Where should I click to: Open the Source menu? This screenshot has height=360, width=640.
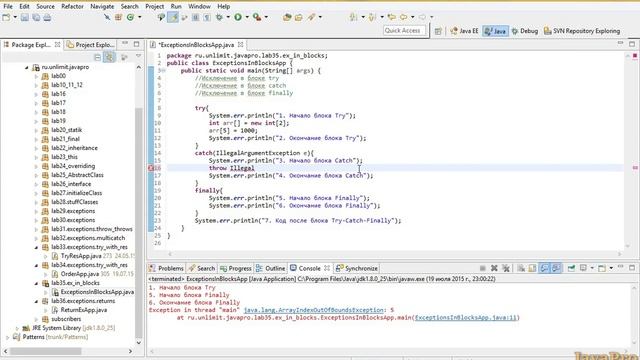click(45, 6)
